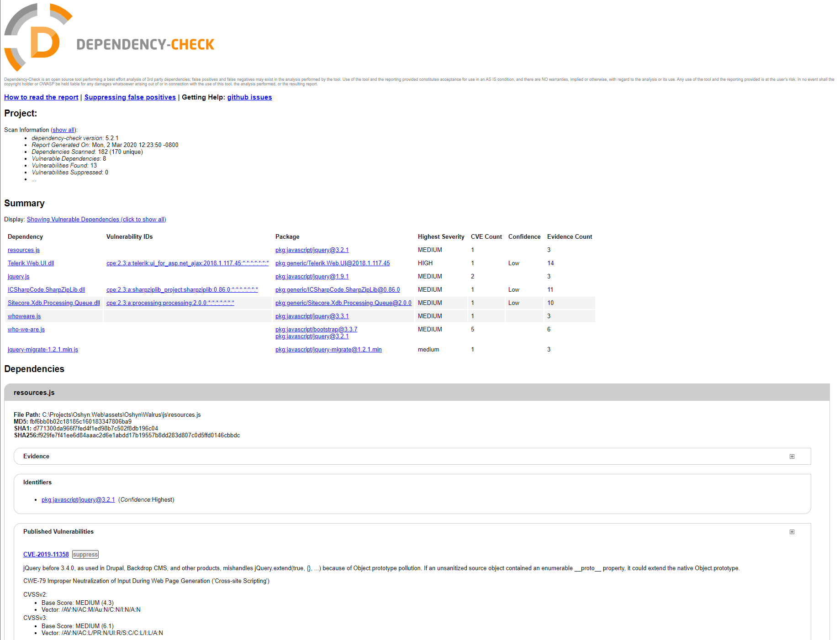Sort by Highest Severity column header
Image resolution: width=840 pixels, height=640 pixels.
[441, 237]
